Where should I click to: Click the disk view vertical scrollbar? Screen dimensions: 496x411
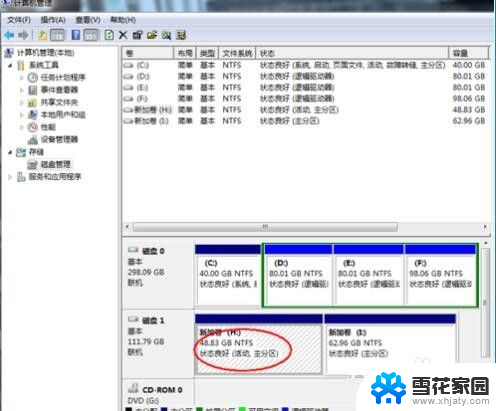486,302
